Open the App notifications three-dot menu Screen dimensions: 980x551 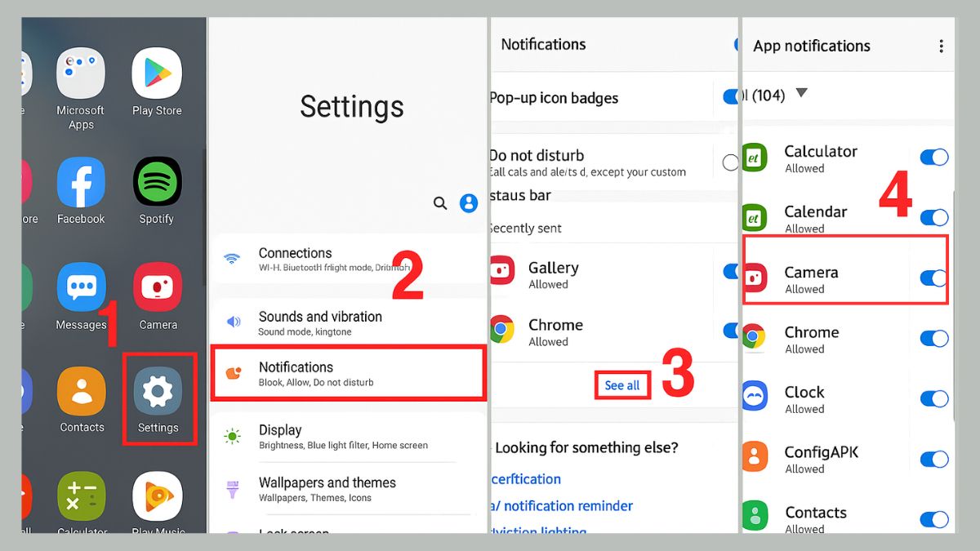point(941,46)
